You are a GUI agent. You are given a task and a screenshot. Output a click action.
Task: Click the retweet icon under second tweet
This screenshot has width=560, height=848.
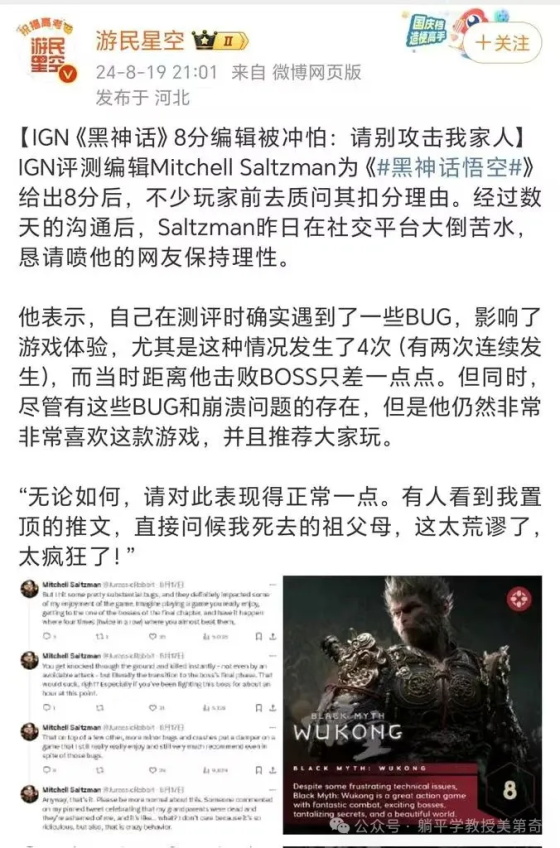pyautogui.click(x=100, y=707)
